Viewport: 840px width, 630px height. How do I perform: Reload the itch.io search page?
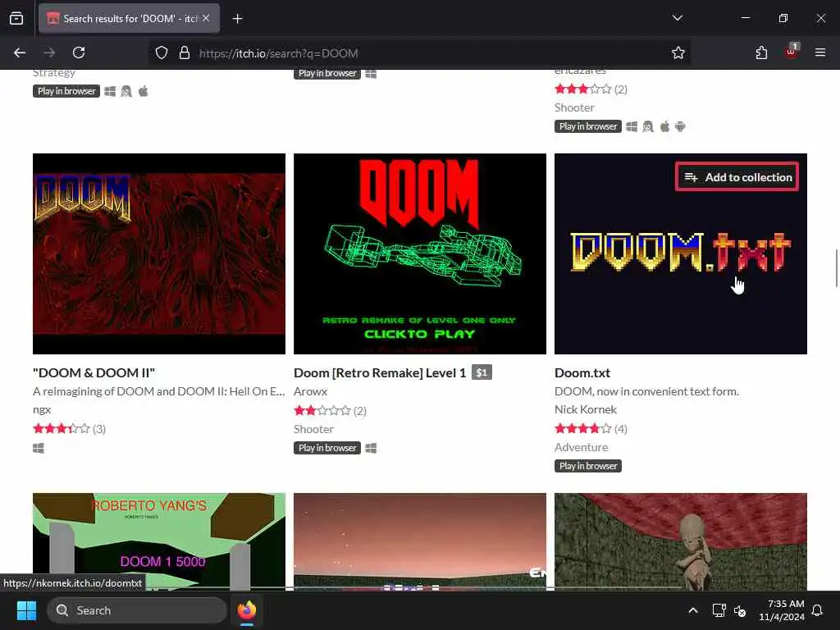pos(79,52)
